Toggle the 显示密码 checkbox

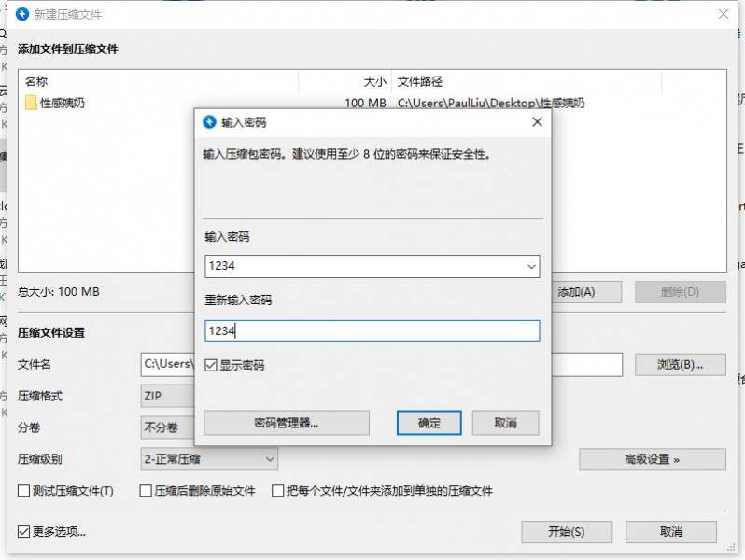(x=211, y=365)
